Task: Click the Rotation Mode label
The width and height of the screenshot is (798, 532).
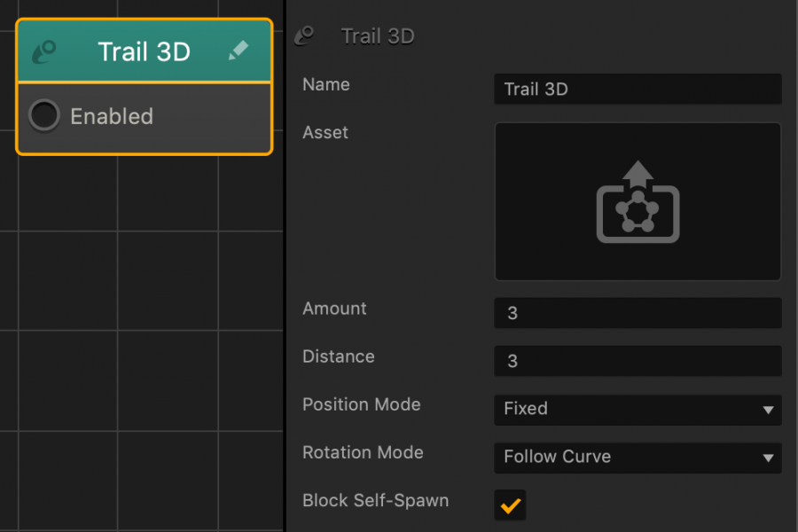Action: click(363, 452)
